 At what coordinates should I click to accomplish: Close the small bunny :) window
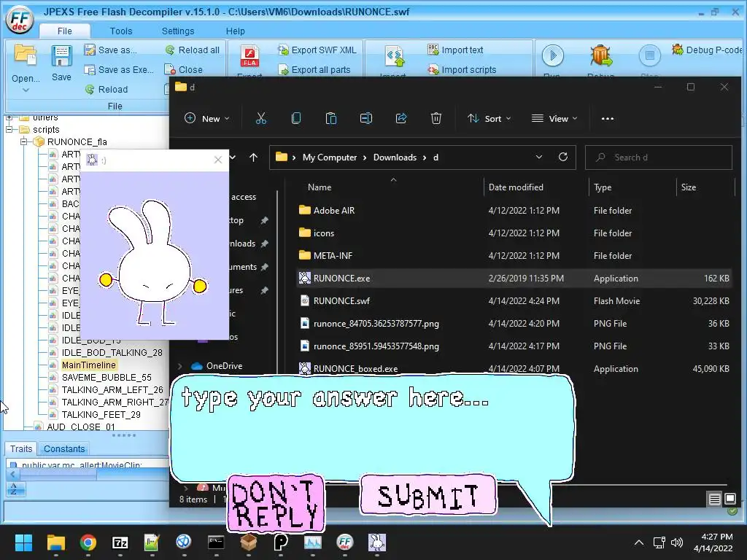tap(218, 160)
